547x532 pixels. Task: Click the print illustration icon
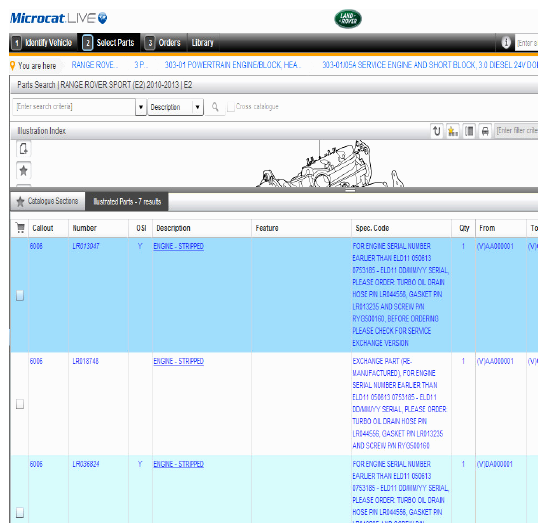(485, 131)
